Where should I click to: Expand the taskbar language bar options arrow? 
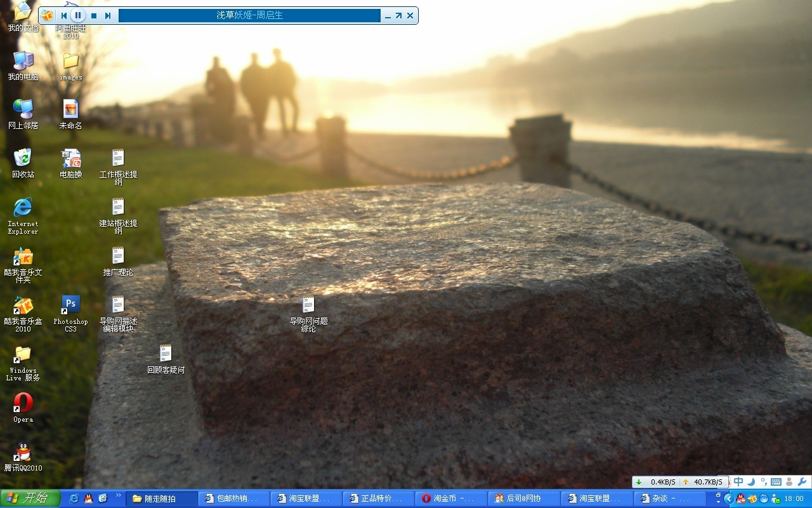[x=718, y=498]
